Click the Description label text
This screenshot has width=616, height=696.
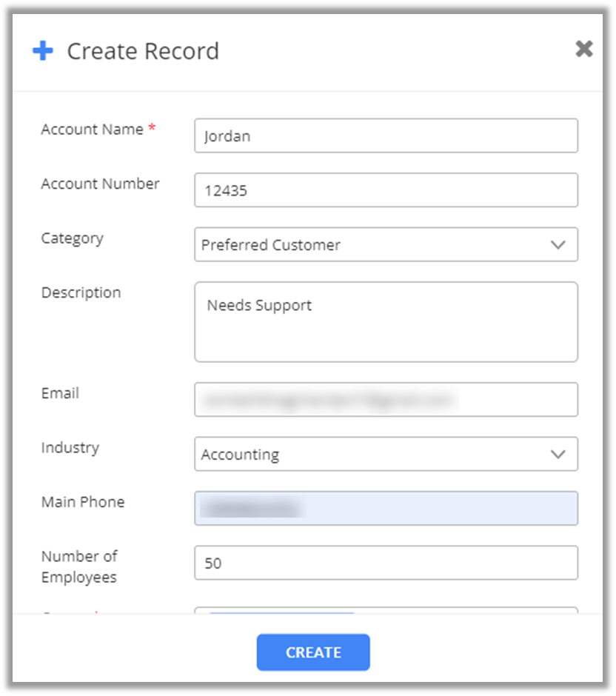[x=81, y=292]
